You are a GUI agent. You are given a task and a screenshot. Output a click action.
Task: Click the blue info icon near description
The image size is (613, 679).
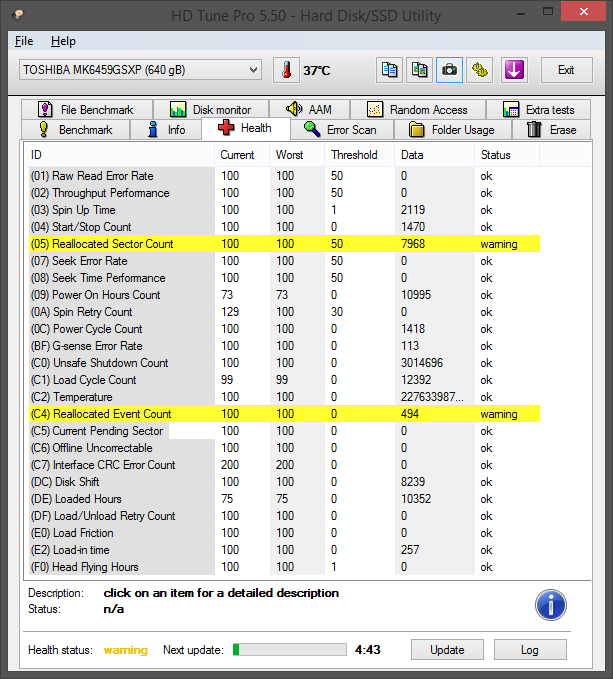pyautogui.click(x=551, y=605)
